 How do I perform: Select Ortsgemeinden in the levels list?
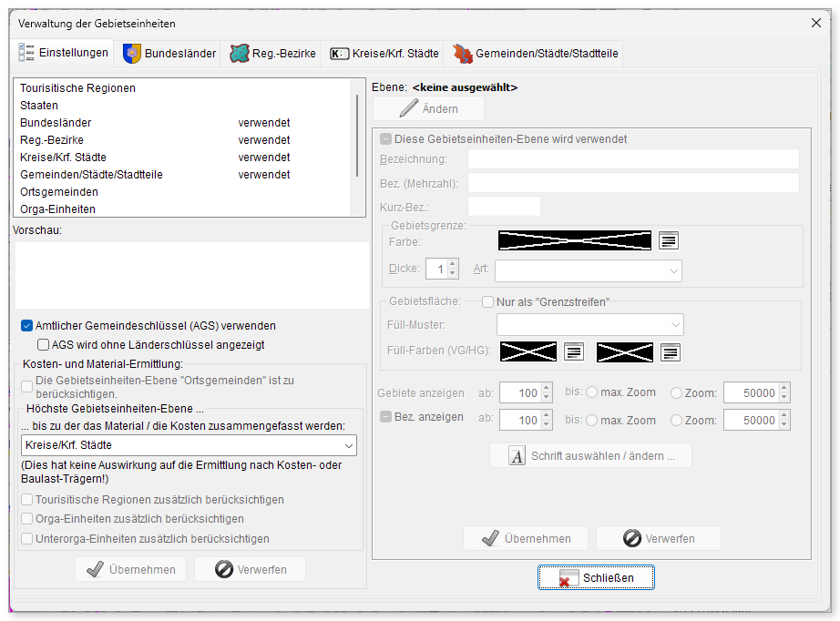click(x=182, y=191)
